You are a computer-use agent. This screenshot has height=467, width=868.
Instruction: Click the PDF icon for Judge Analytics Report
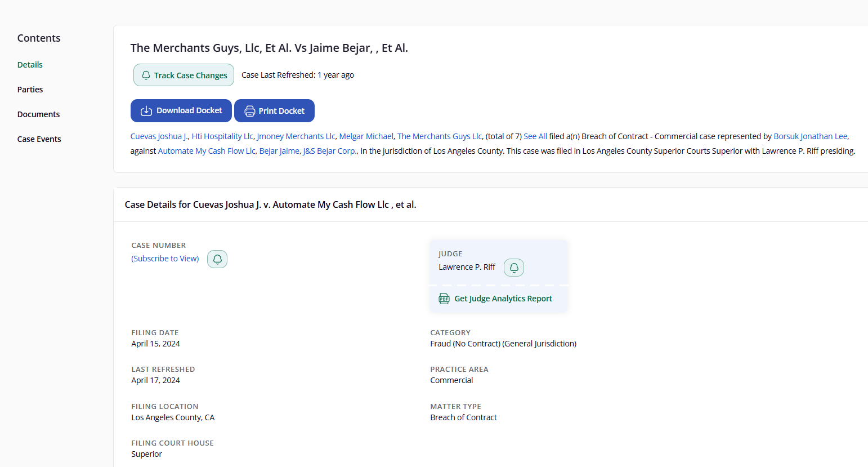click(444, 299)
